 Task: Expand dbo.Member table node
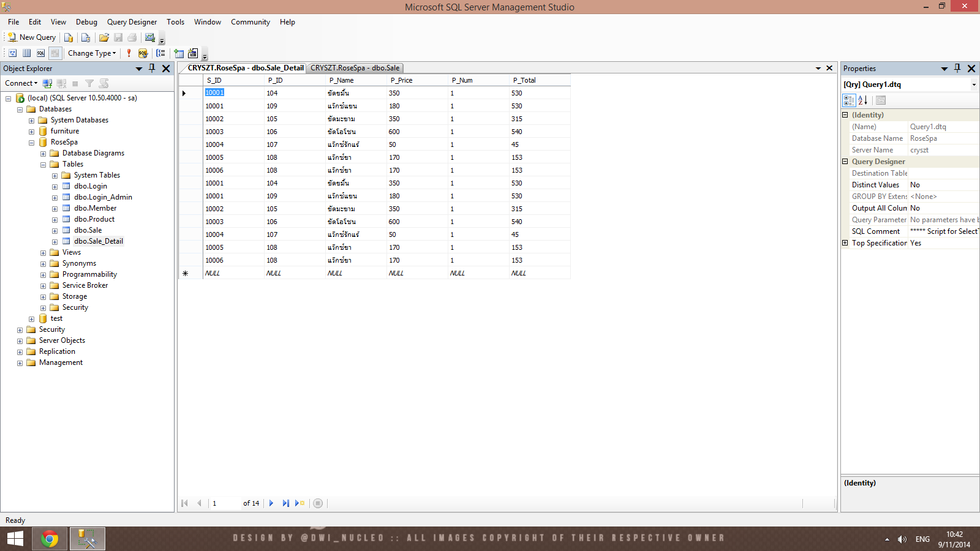click(55, 209)
